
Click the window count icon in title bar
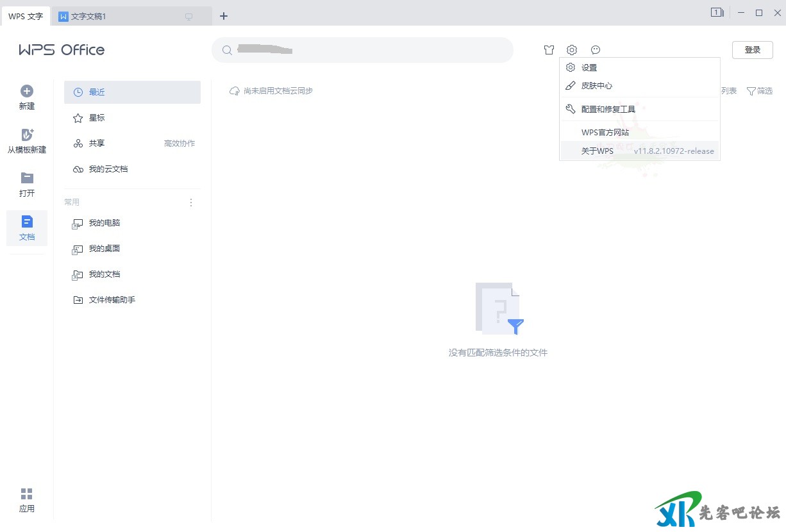(x=717, y=13)
